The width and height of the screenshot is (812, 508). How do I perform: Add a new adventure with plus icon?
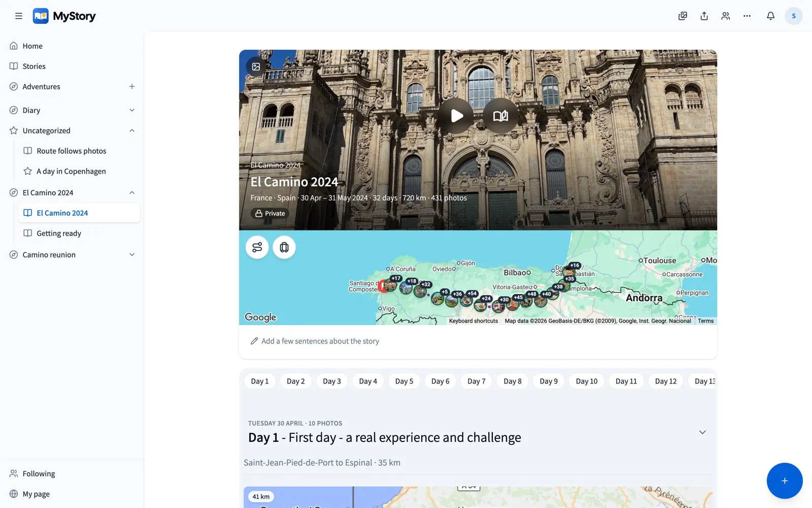pos(132,86)
